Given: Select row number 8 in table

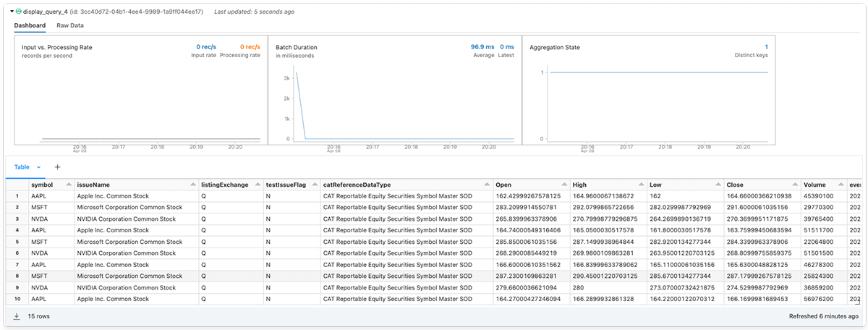Looking at the screenshot, I should (x=17, y=276).
